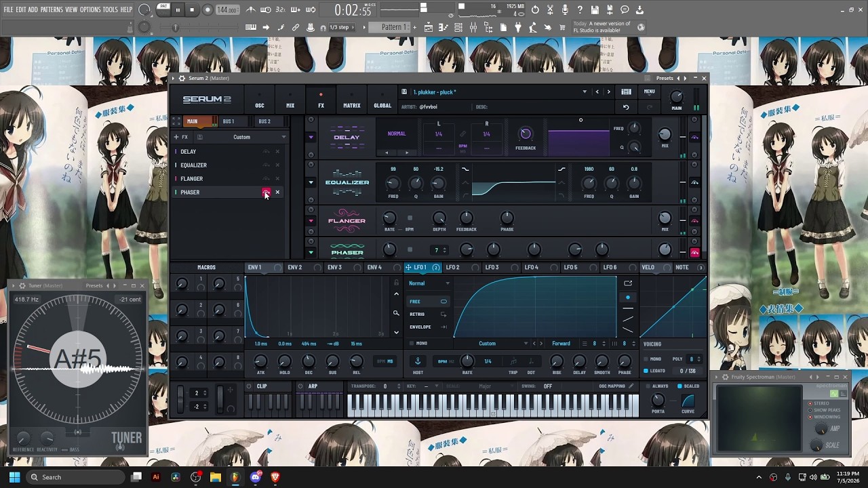Image resolution: width=868 pixels, height=488 pixels.
Task: Go to the previous Serum preset
Action: coord(597,92)
